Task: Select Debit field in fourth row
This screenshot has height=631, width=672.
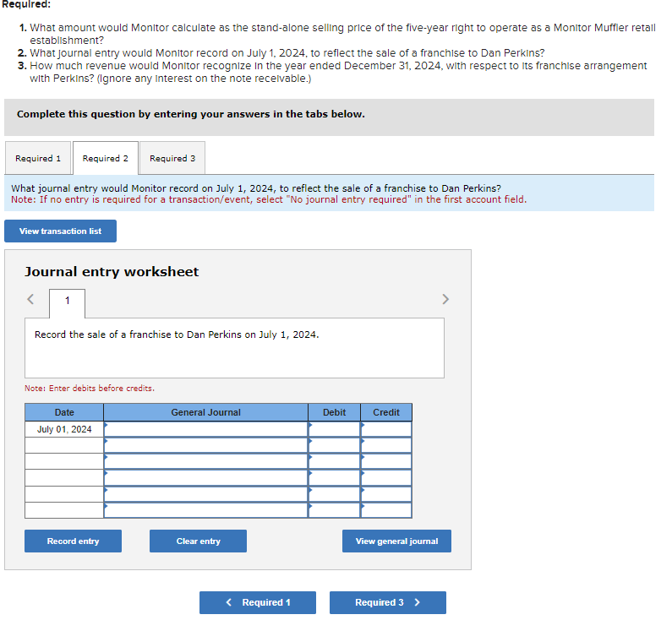Action: pyautogui.click(x=334, y=478)
